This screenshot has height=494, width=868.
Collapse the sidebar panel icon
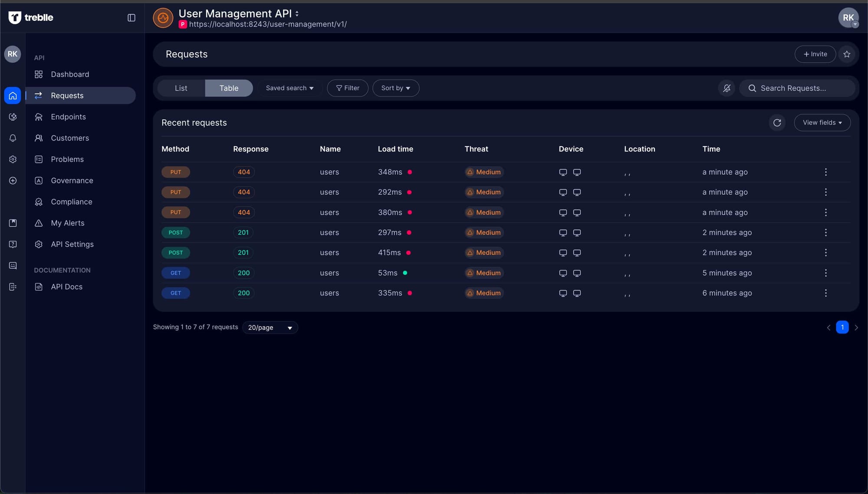click(132, 18)
